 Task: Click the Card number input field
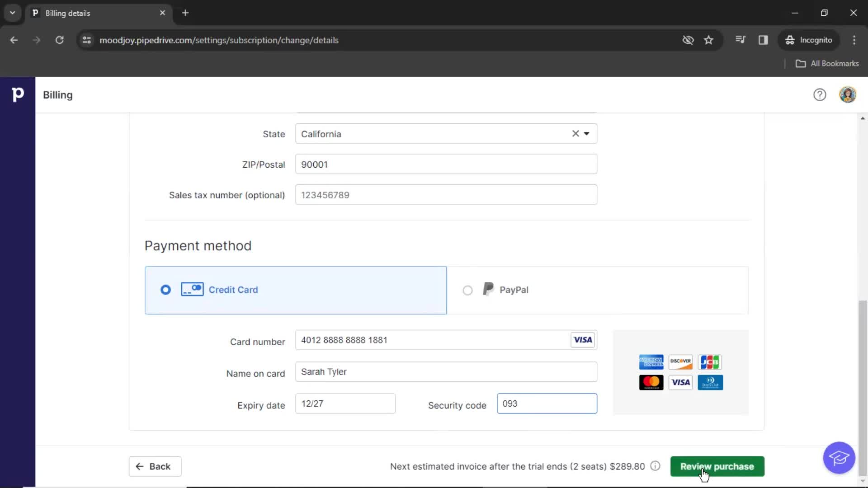446,340
